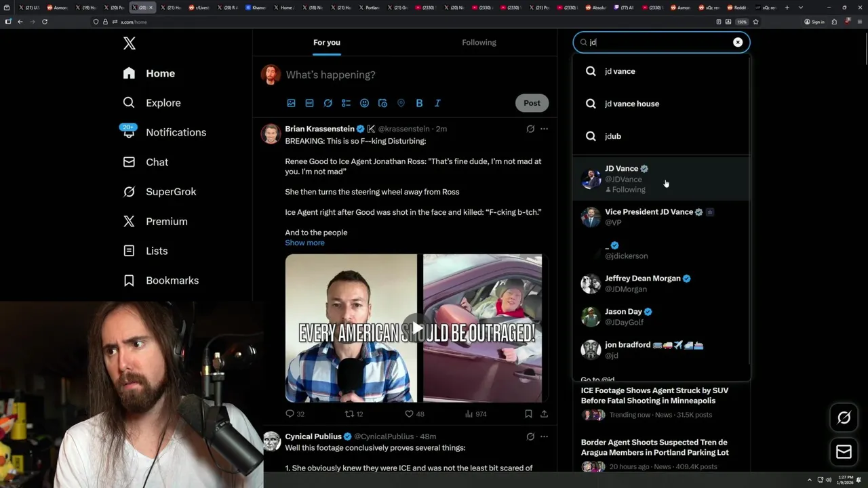Toggle italic text formatting in composer
868x488 pixels.
point(437,103)
